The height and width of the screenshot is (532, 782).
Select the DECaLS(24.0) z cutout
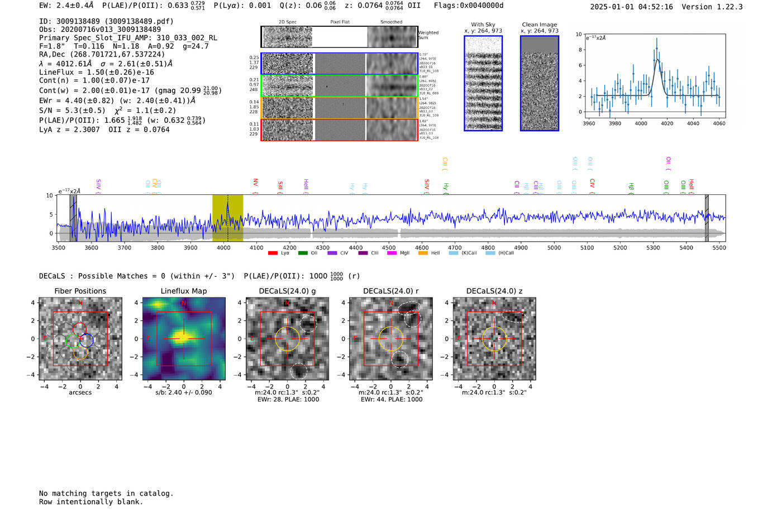tap(494, 338)
